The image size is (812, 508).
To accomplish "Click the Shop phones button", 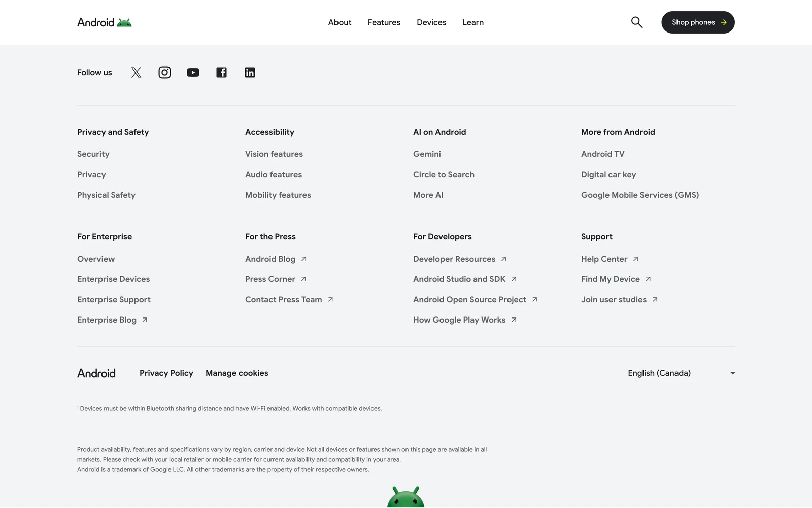I will [x=698, y=22].
